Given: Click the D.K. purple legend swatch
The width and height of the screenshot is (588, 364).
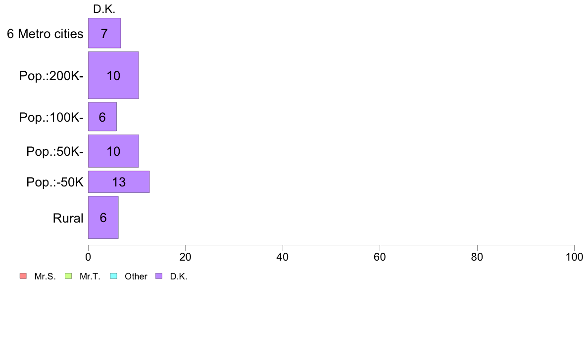Looking at the screenshot, I should [159, 276].
